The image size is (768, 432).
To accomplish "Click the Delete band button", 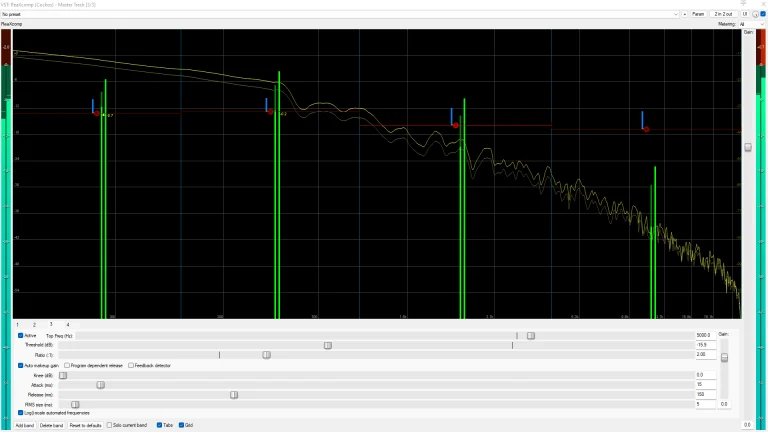I will [x=51, y=425].
